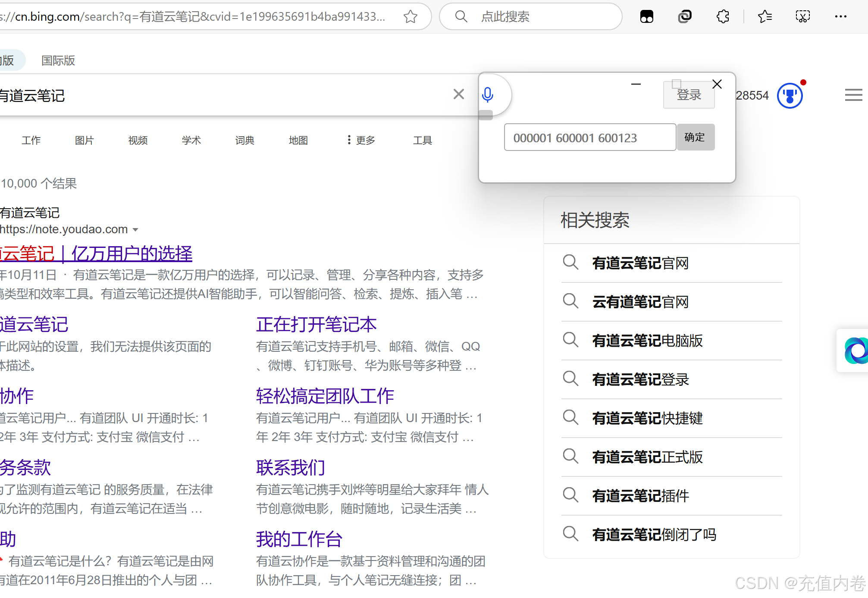Open the Bing hamburger menu icon
The image size is (868, 598).
pos(853,95)
